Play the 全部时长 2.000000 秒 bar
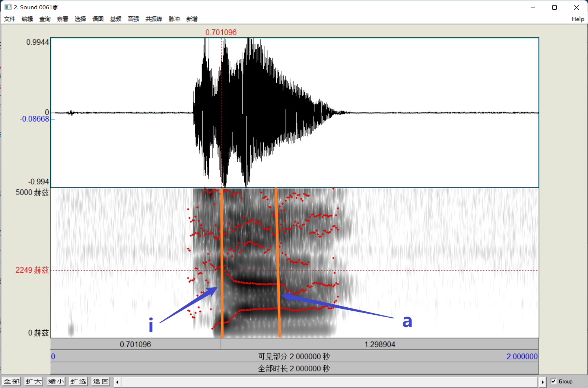 [294, 368]
